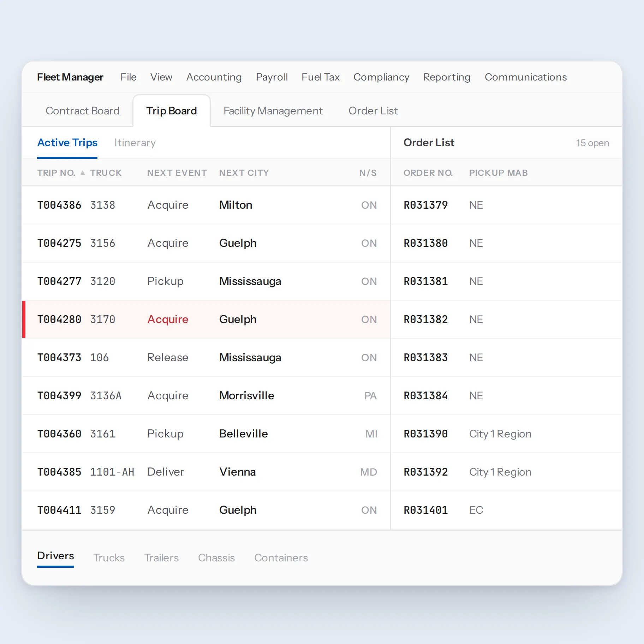Open the Reporting menu
644x644 pixels.
(447, 77)
